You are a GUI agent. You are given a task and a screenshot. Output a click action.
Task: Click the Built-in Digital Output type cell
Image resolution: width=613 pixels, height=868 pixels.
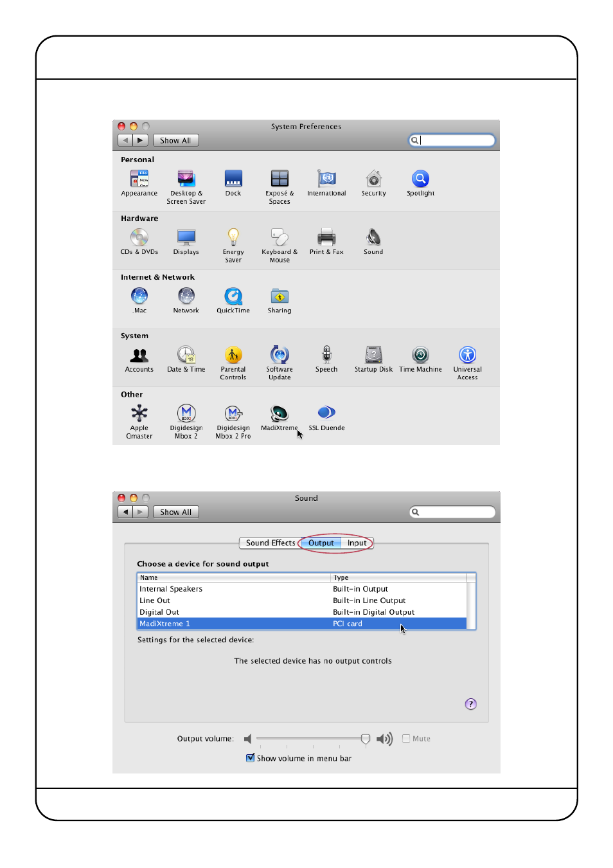pos(373,612)
